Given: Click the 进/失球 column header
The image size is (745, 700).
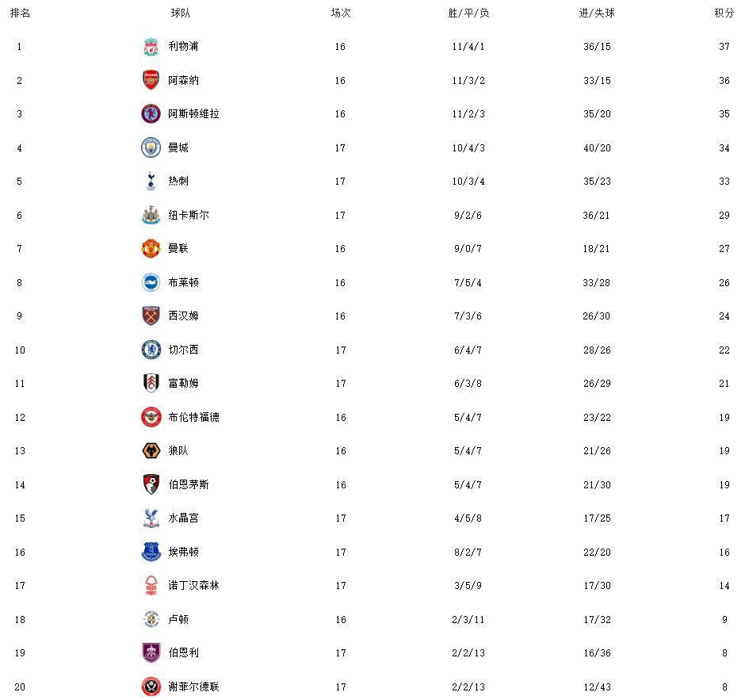Looking at the screenshot, I should tap(597, 13).
